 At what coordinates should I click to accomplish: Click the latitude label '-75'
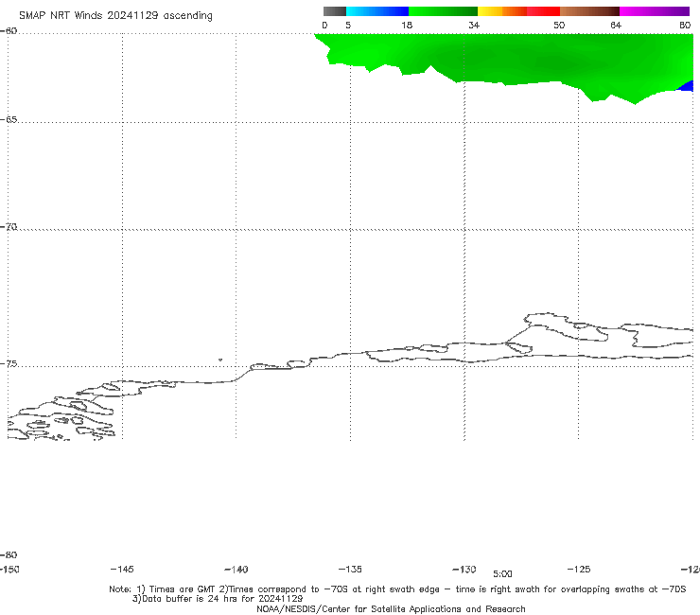pos(9,364)
